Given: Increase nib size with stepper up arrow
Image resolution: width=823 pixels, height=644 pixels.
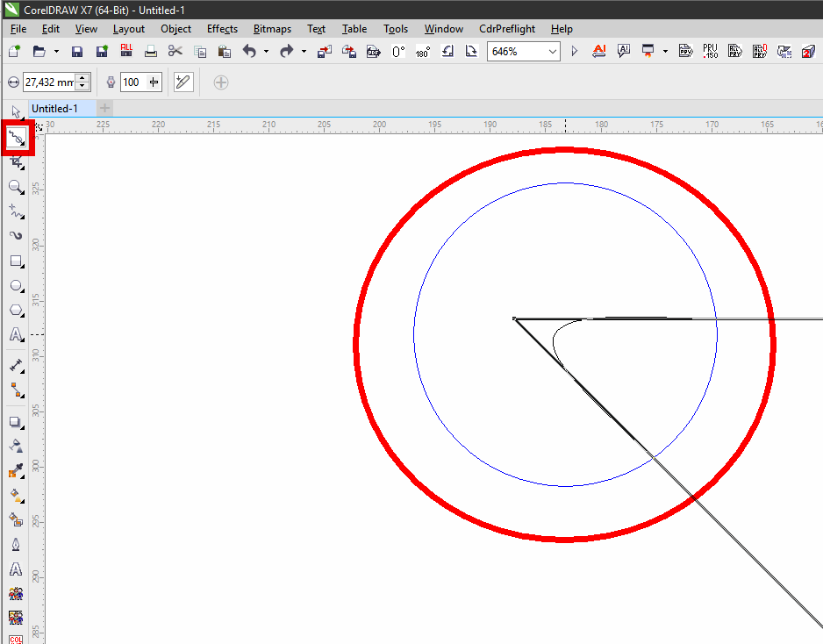Looking at the screenshot, I should (83, 79).
